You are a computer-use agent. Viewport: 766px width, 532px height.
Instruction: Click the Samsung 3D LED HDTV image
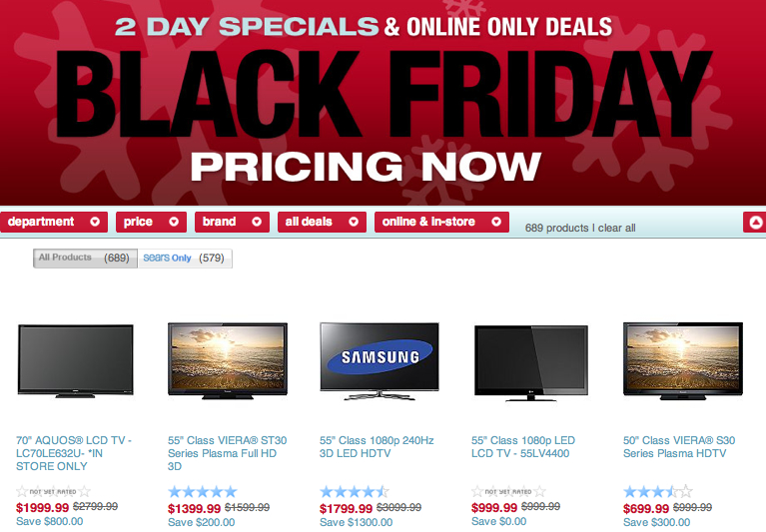tap(380, 361)
